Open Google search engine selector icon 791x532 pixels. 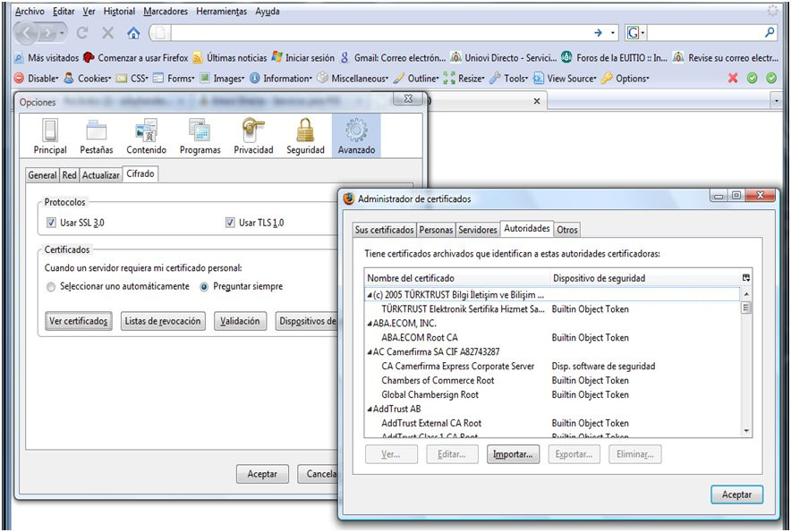tap(633, 33)
